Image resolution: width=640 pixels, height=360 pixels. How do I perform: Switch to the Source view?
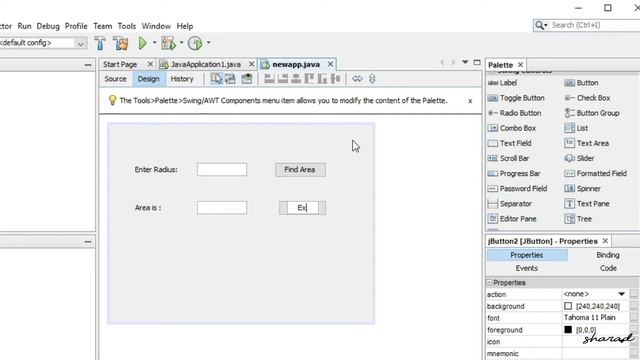click(115, 79)
